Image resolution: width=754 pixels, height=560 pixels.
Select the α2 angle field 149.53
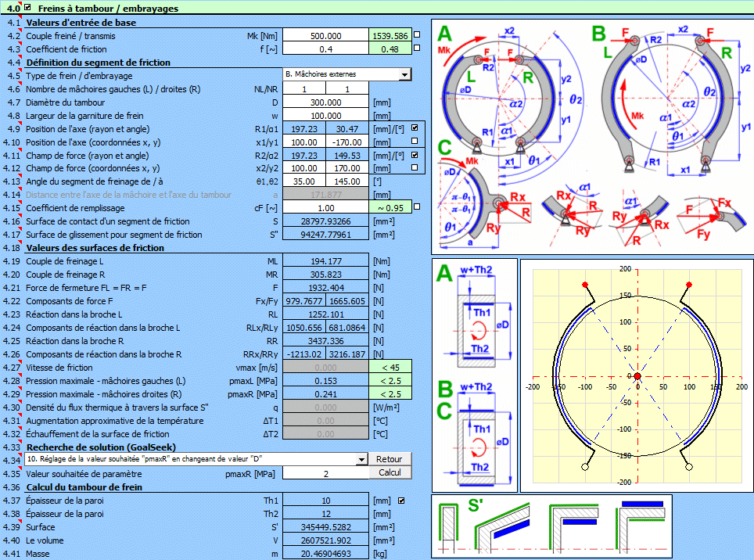[x=347, y=156]
